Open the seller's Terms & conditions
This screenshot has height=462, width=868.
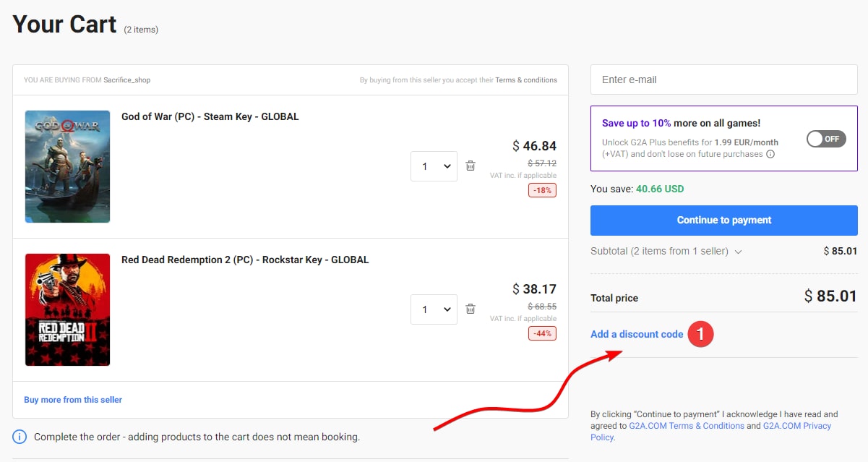coord(525,80)
